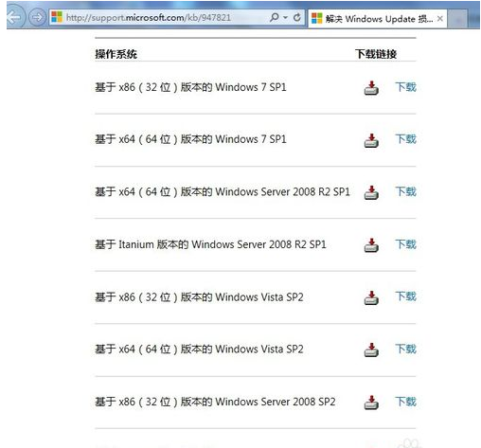Select the 解决 Windows Update tab

click(x=372, y=19)
